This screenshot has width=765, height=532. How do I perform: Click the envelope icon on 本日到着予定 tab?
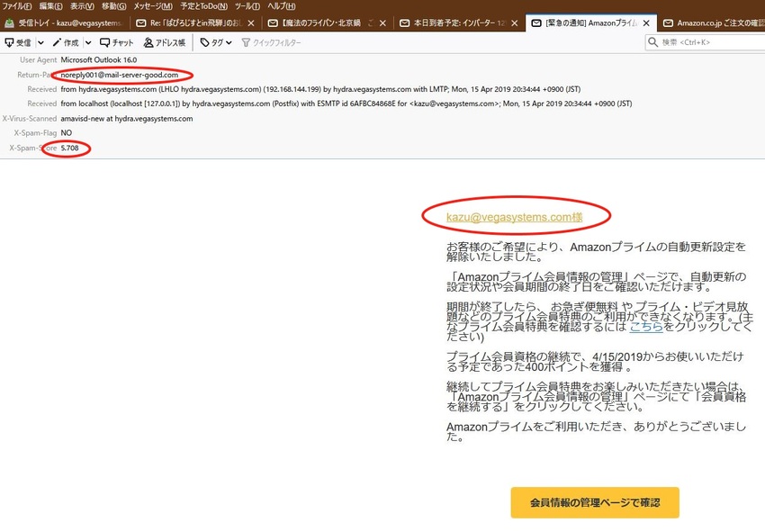coord(404,23)
